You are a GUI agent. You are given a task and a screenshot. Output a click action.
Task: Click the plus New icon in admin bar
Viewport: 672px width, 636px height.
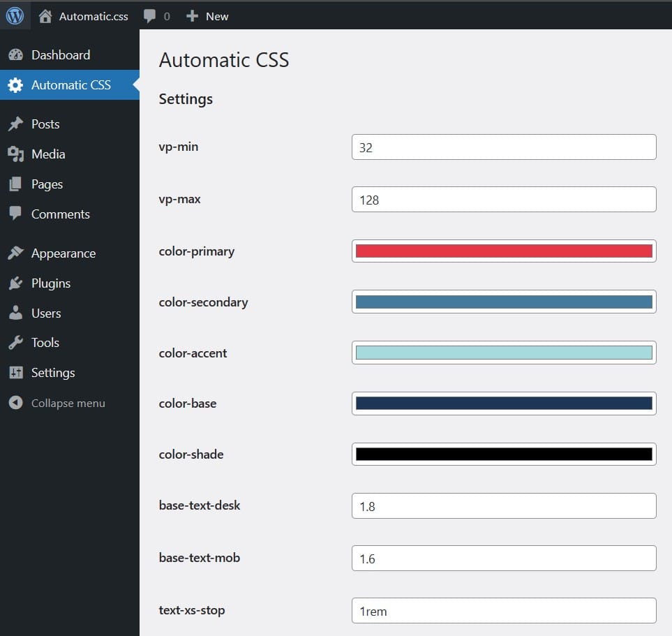tap(193, 16)
